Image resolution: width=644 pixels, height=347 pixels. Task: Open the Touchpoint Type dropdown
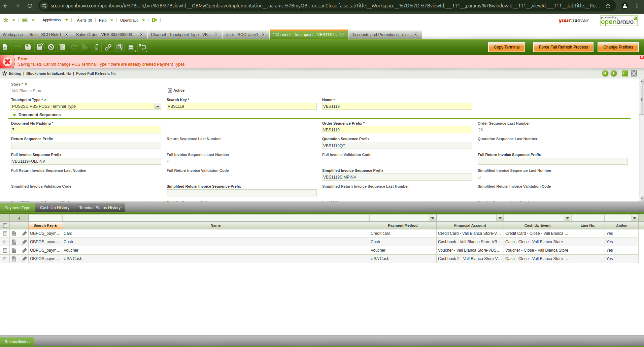click(x=158, y=106)
